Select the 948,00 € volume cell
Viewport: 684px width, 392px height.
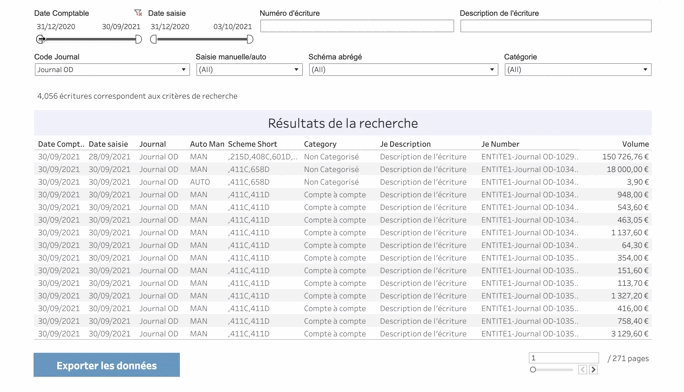tap(633, 194)
